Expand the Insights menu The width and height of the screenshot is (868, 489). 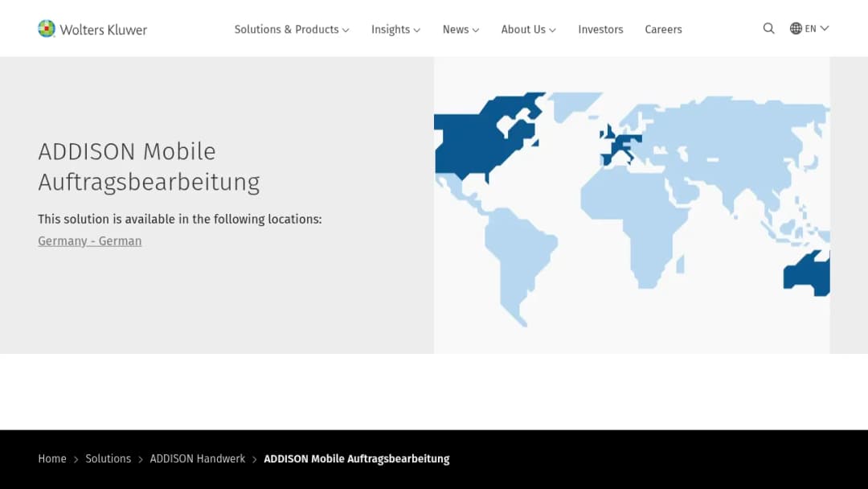click(395, 29)
